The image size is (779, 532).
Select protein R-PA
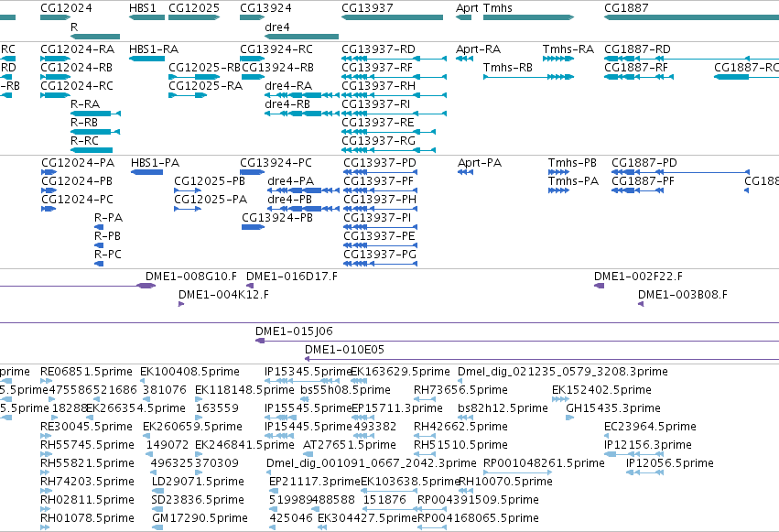(x=108, y=218)
